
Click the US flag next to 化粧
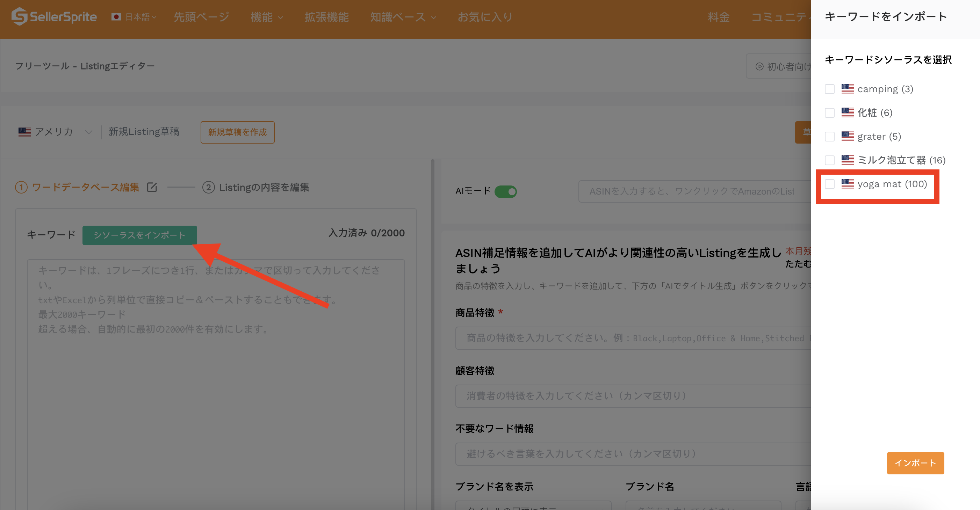[x=848, y=112]
